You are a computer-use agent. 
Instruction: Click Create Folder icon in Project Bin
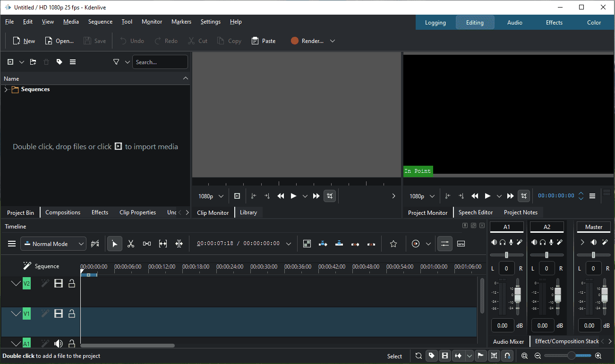tap(33, 62)
